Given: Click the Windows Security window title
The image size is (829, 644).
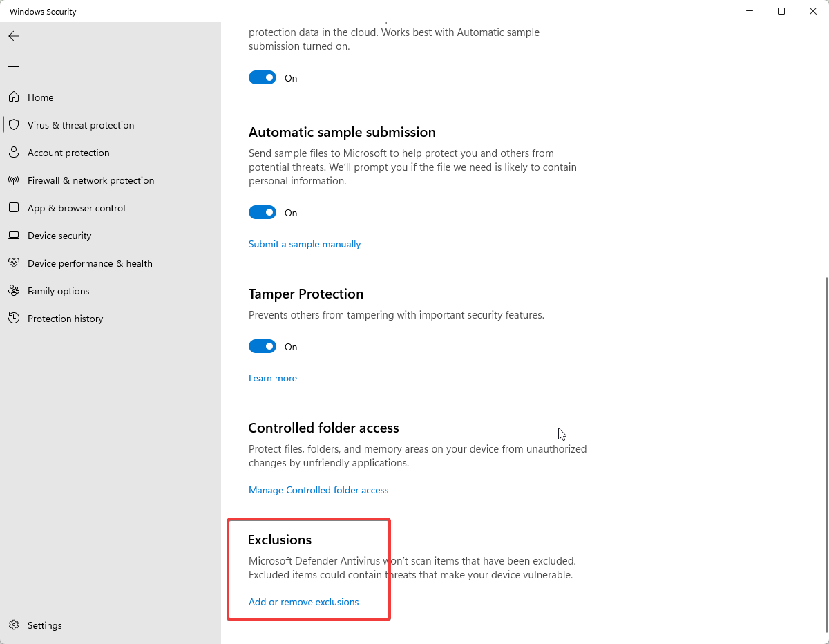Looking at the screenshot, I should click(x=43, y=12).
